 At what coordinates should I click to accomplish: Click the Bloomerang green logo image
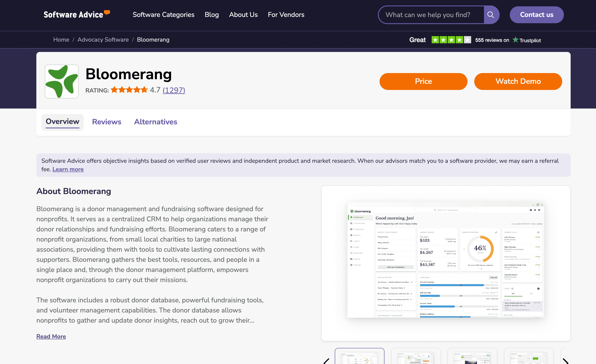[62, 81]
